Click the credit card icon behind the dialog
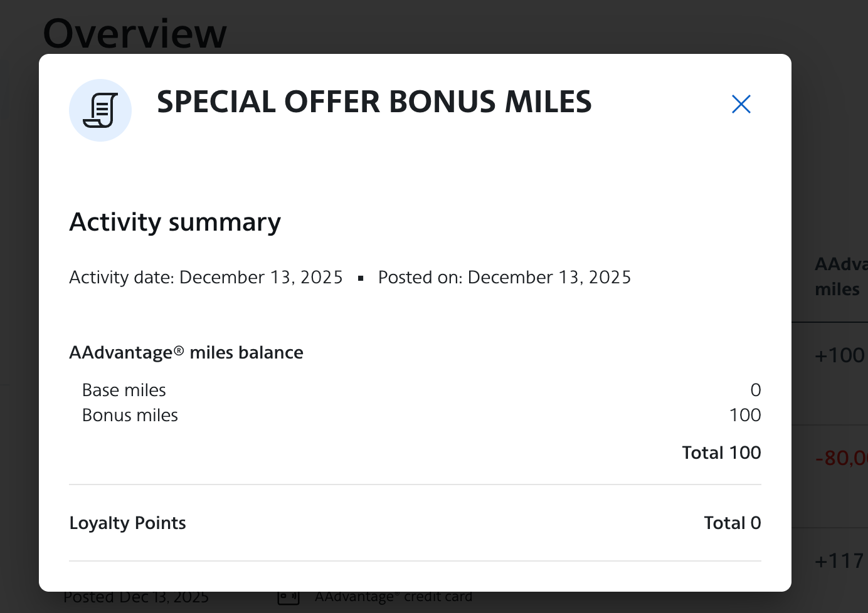 [288, 597]
